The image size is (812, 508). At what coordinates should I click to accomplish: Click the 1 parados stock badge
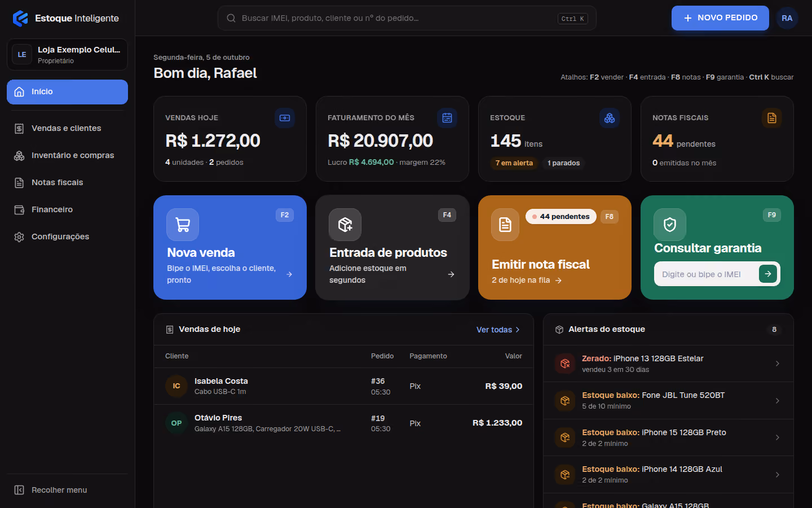[564, 163]
